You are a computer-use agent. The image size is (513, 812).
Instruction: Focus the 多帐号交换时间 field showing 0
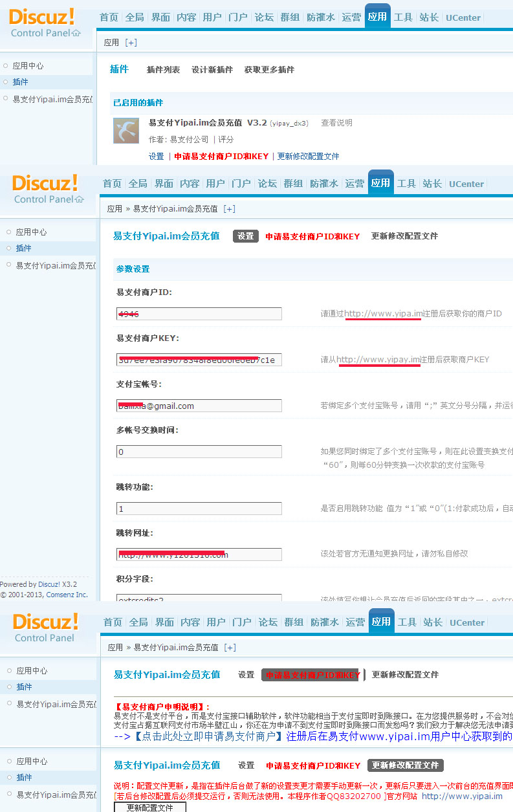(x=199, y=452)
